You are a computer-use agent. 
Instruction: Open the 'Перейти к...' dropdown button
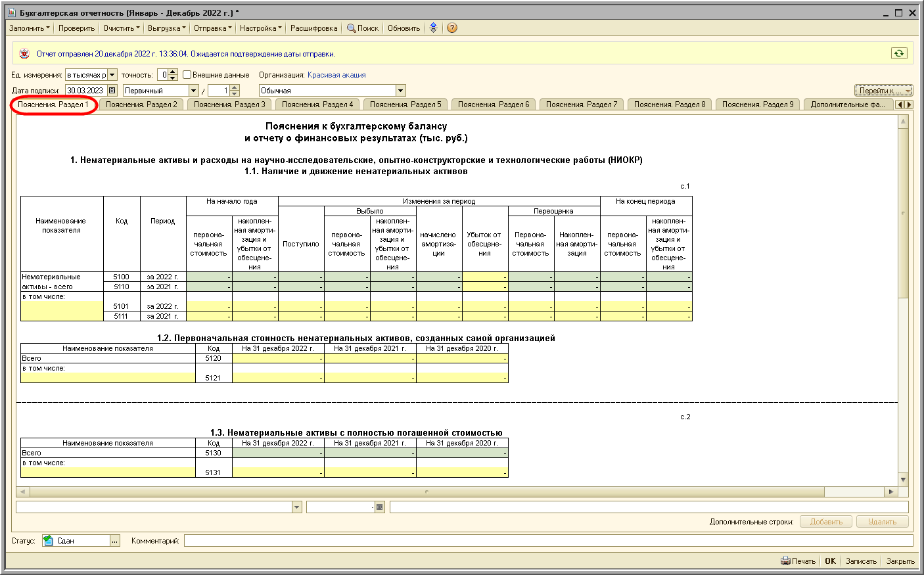[x=884, y=91]
